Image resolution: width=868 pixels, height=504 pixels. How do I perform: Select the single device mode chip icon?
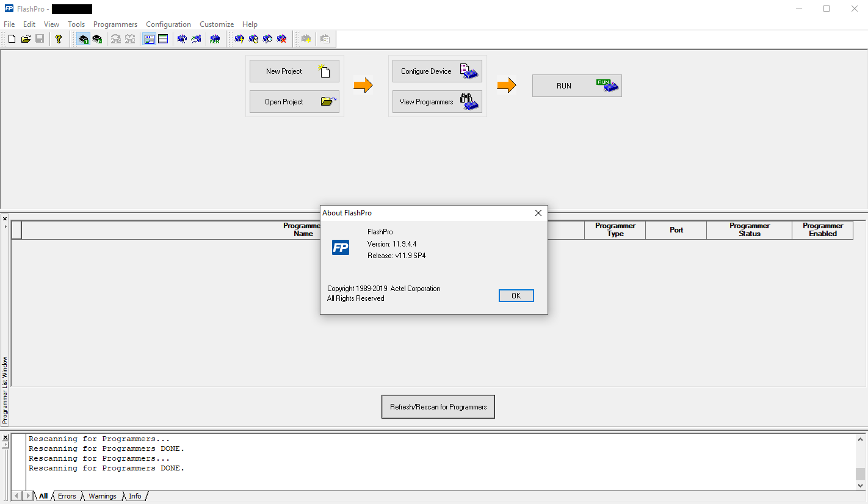coord(84,39)
